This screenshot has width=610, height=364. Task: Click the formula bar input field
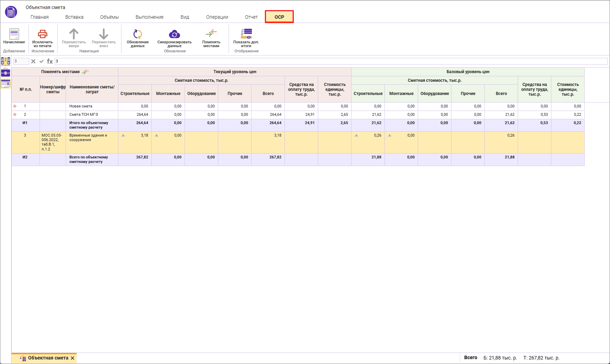pos(330,61)
